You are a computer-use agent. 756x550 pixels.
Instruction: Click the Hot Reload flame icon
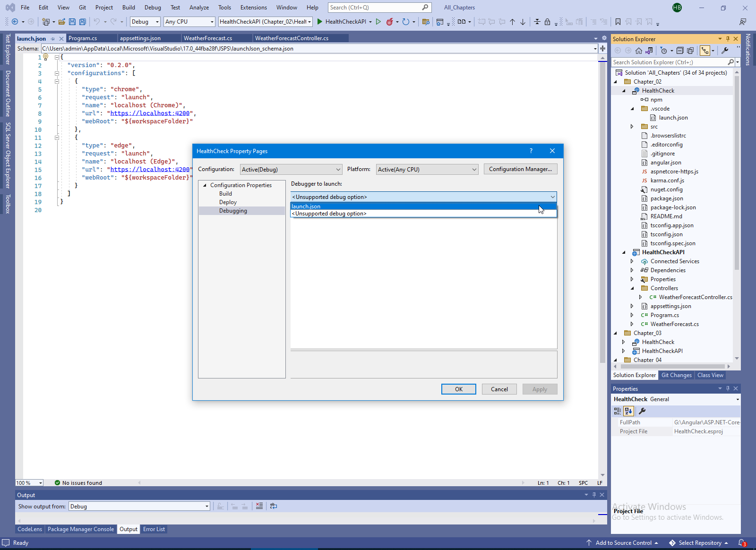point(390,22)
